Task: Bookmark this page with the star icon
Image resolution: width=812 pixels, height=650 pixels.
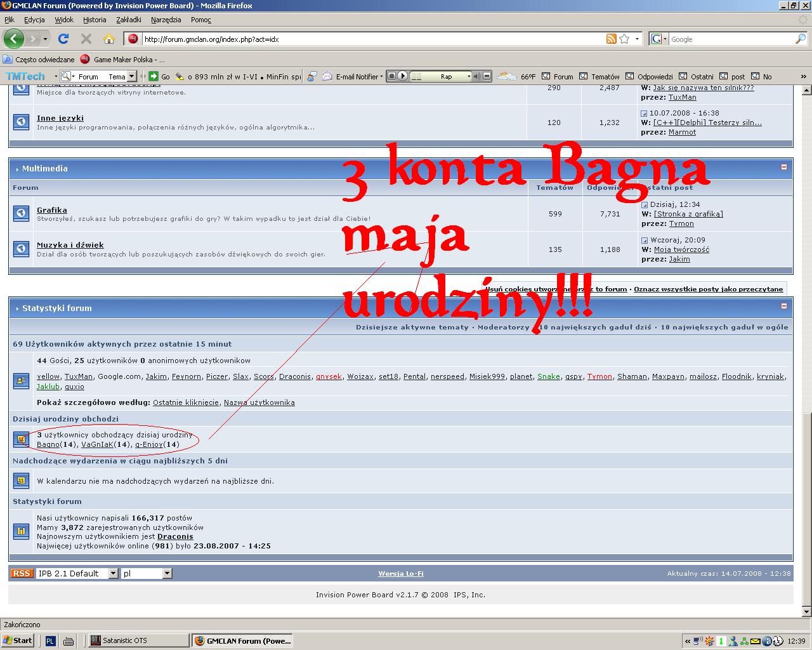Action: pyautogui.click(x=625, y=39)
